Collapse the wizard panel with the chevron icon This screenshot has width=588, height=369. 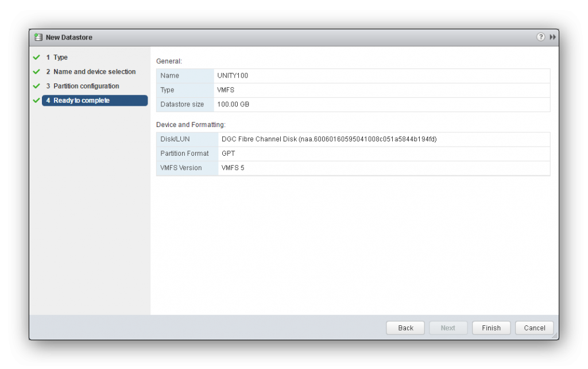pyautogui.click(x=552, y=36)
